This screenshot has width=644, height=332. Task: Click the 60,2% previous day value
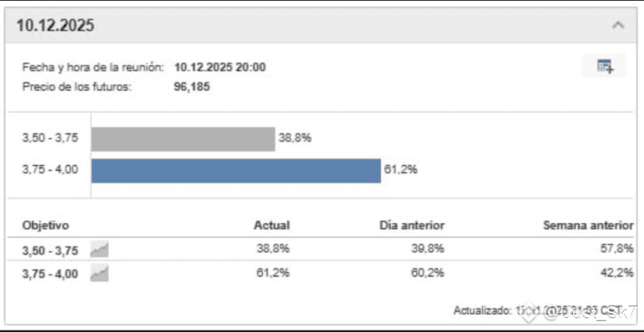pos(428,273)
